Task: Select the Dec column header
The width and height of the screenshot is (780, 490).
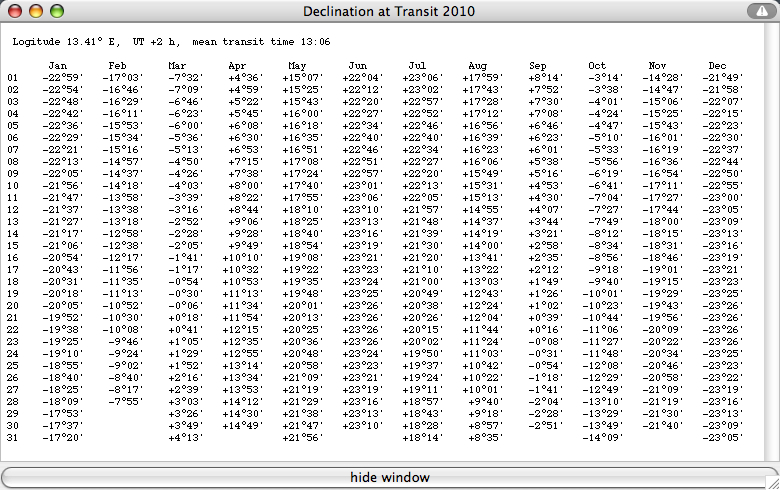Action: (x=716, y=66)
